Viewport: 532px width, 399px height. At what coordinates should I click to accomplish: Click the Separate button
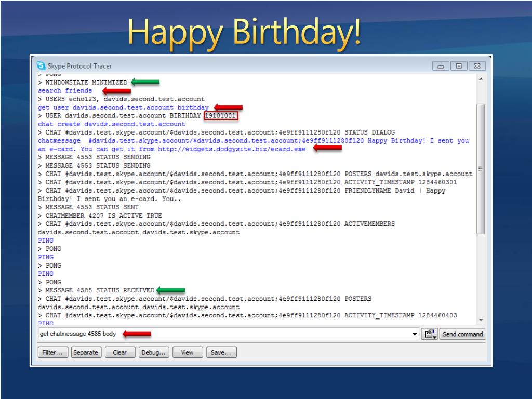tap(86, 352)
